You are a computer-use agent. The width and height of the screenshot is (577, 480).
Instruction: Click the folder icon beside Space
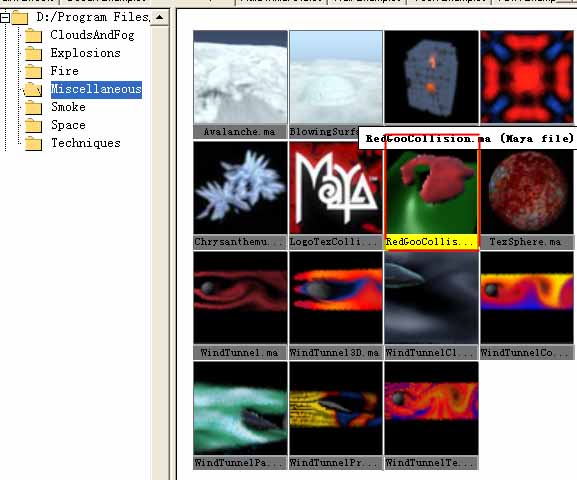click(x=33, y=126)
